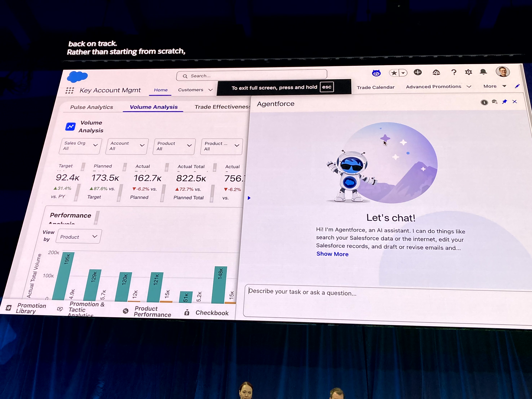Click the Favorites star icon
532x399 pixels.
tap(394, 73)
